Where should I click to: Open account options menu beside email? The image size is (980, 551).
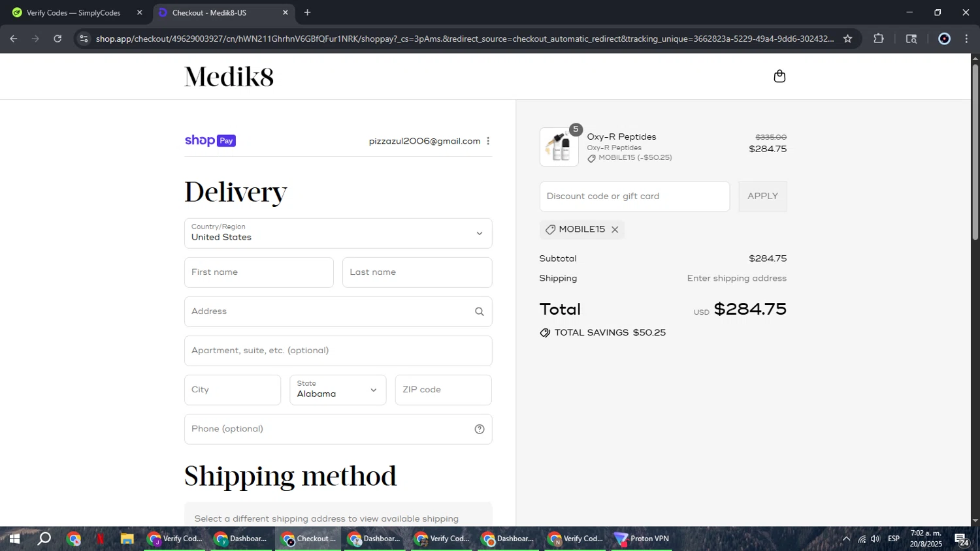[488, 141]
